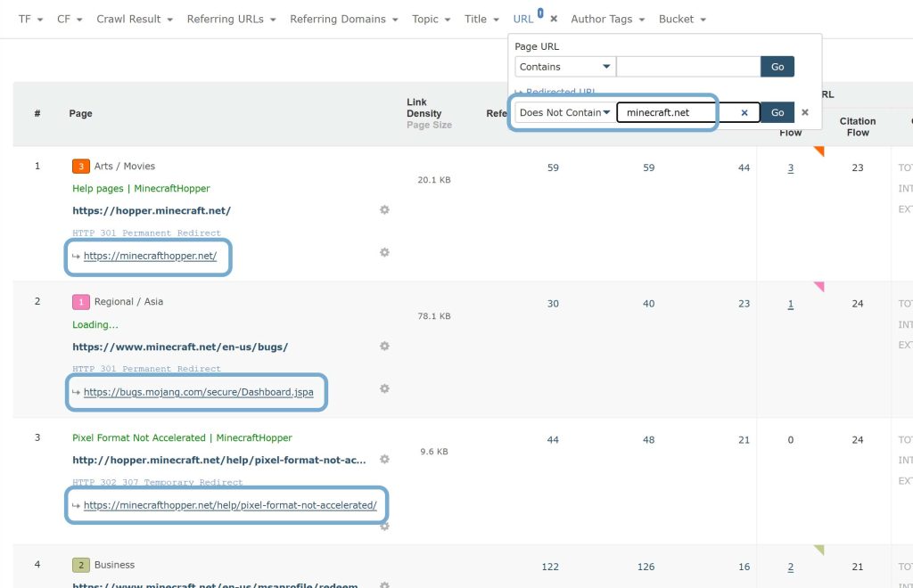Expand the Bucket filter dropdown

[x=682, y=20]
